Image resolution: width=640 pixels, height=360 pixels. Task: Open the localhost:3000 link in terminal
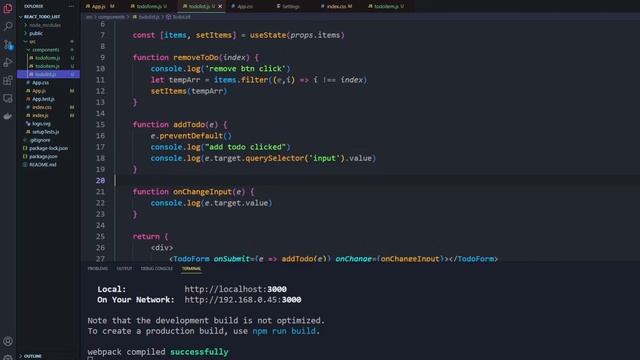click(x=236, y=289)
